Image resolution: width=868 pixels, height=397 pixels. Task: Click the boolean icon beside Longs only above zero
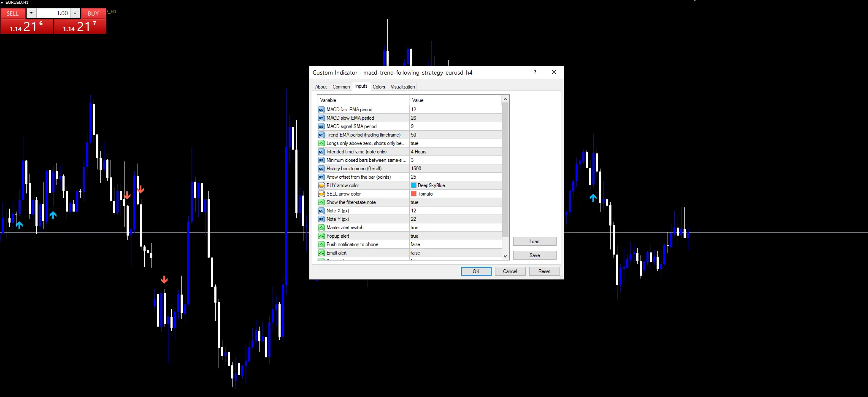coord(322,143)
